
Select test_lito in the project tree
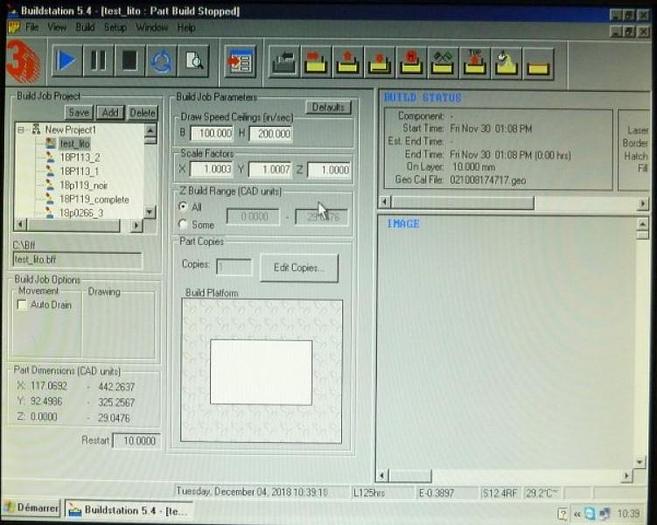tap(75, 144)
